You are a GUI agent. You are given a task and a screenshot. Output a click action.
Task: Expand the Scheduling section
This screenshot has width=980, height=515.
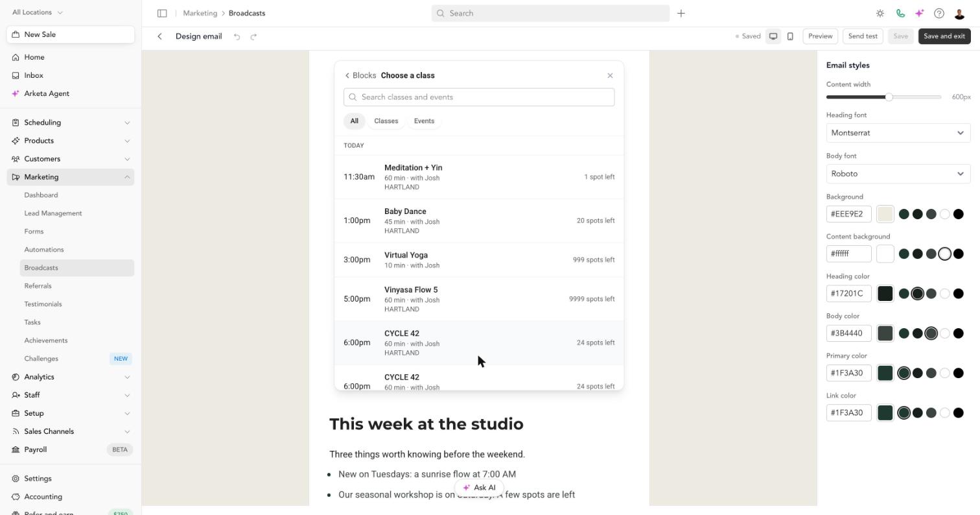click(x=71, y=123)
